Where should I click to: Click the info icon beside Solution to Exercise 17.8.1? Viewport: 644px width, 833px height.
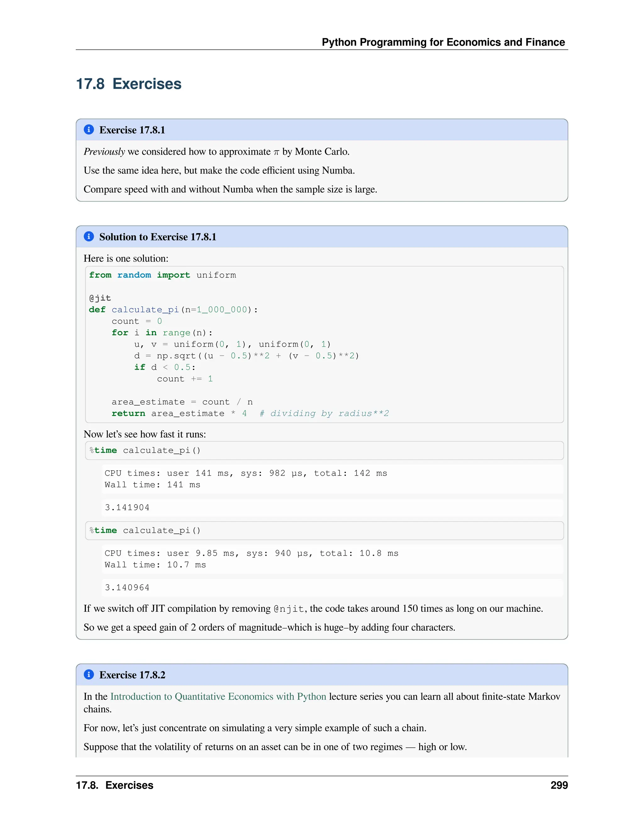[89, 236]
